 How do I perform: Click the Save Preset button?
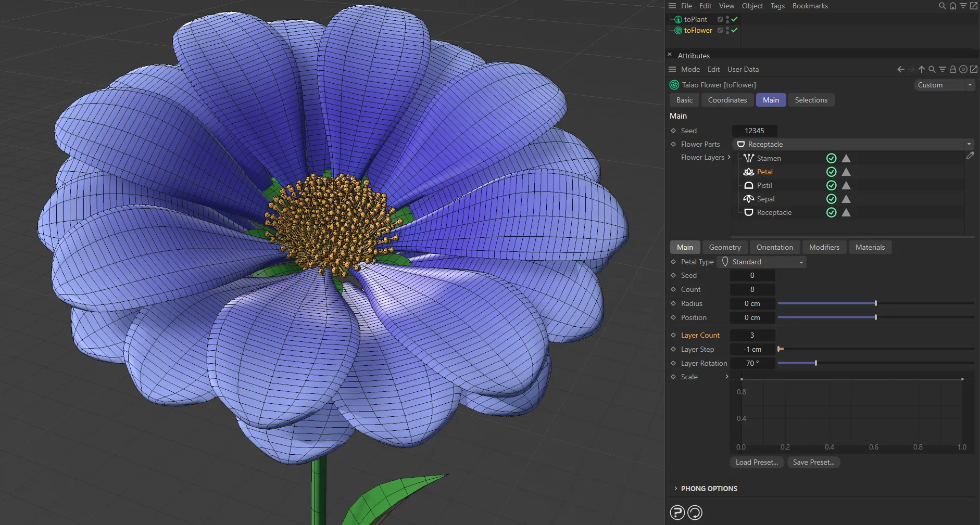coord(813,462)
